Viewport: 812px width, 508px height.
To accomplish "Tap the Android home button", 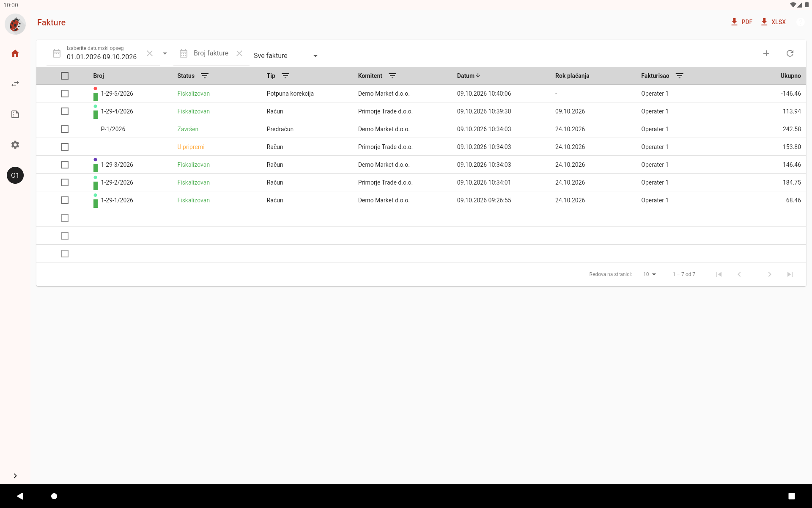I will [54, 496].
